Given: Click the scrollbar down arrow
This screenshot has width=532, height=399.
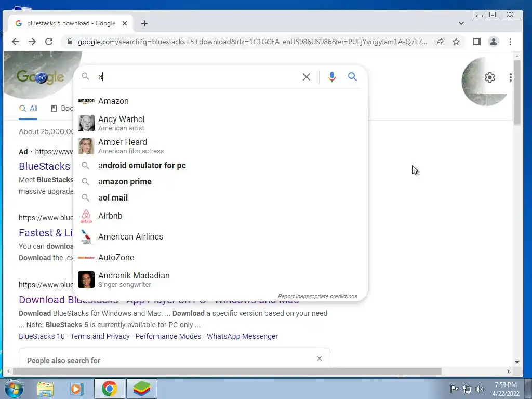Looking at the screenshot, I should pyautogui.click(x=517, y=362).
